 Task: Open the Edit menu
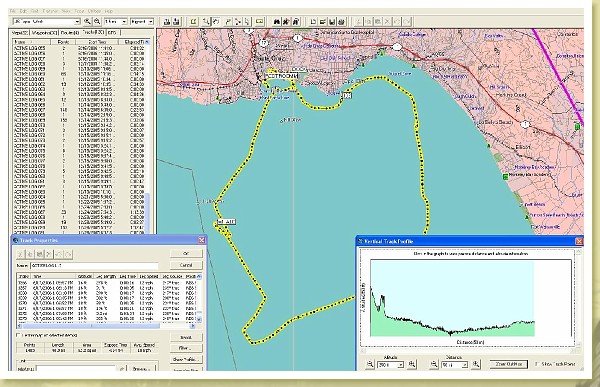pyautogui.click(x=23, y=11)
